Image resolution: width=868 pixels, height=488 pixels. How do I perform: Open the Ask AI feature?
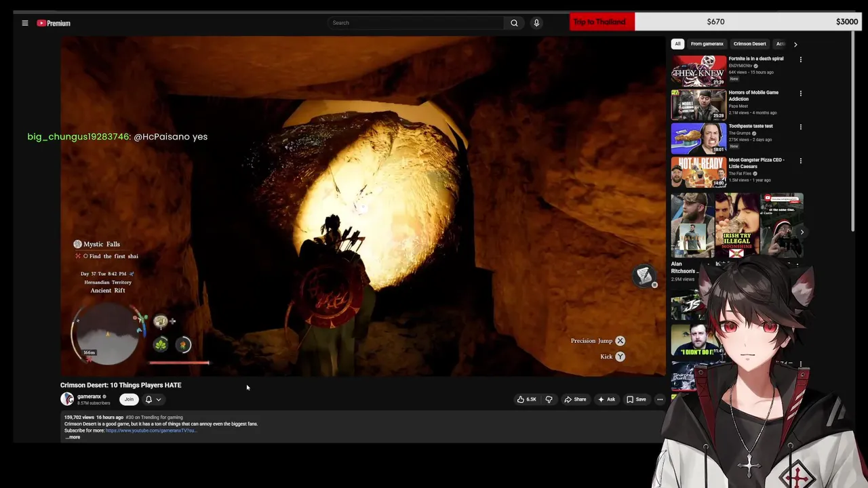tap(606, 399)
